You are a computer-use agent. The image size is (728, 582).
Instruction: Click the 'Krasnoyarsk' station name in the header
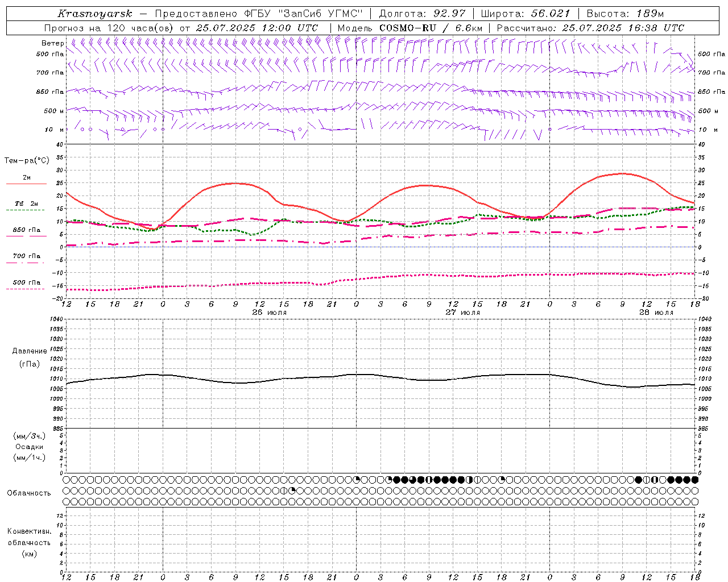tap(95, 14)
